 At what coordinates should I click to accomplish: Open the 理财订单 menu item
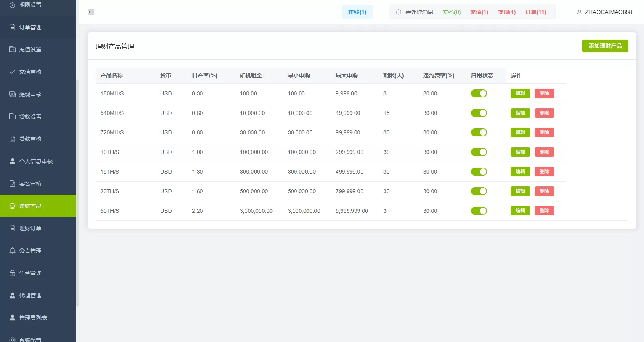pos(30,228)
